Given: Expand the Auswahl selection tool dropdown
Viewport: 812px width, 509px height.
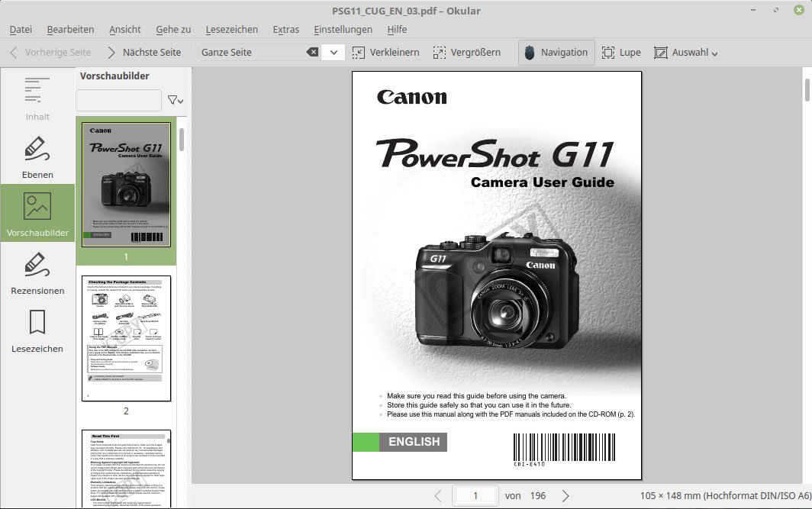Looking at the screenshot, I should point(714,53).
